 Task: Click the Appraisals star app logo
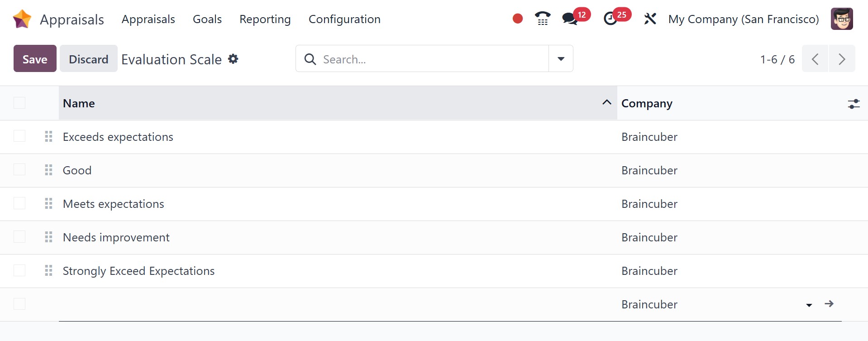click(x=22, y=19)
